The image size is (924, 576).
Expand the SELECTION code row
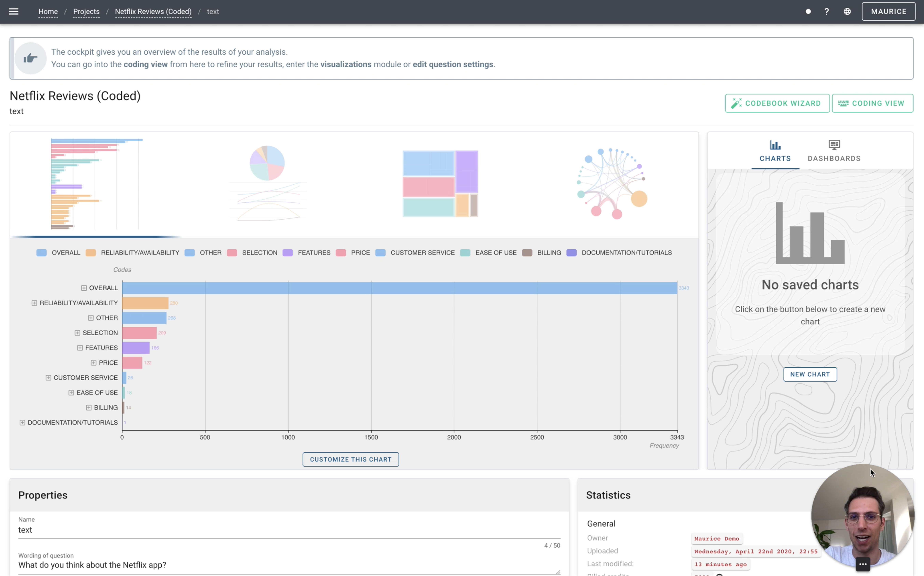tap(77, 333)
